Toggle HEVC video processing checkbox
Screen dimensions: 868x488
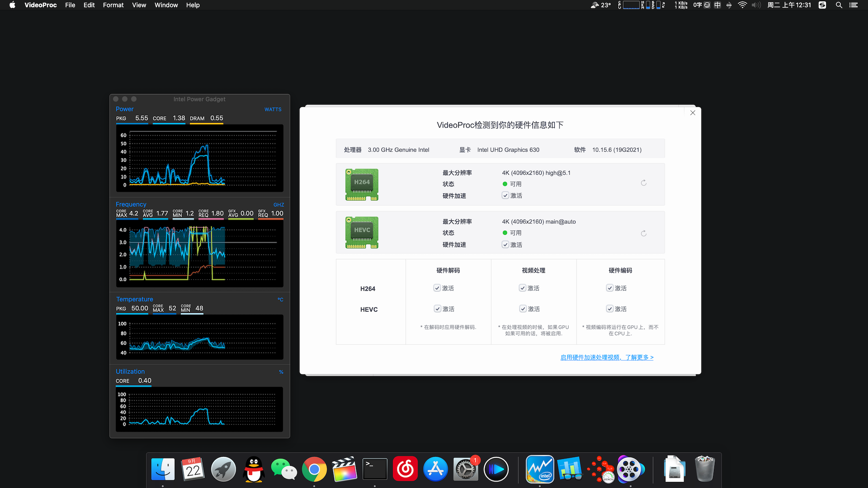point(523,309)
